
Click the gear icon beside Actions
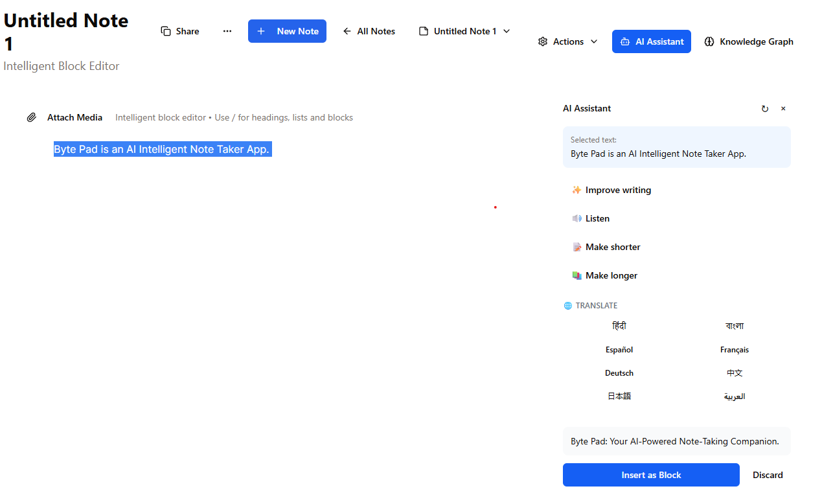coord(543,41)
